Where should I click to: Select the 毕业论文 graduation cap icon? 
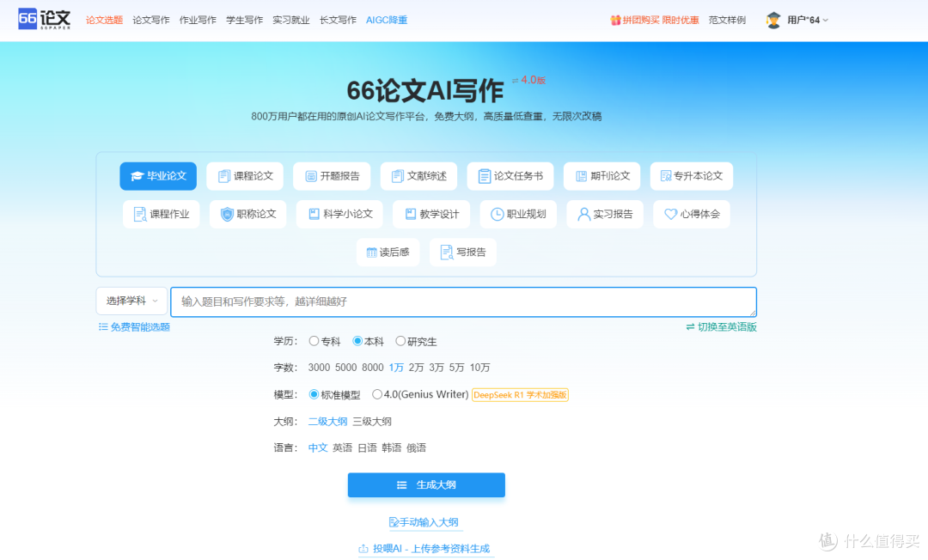pyautogui.click(x=137, y=176)
